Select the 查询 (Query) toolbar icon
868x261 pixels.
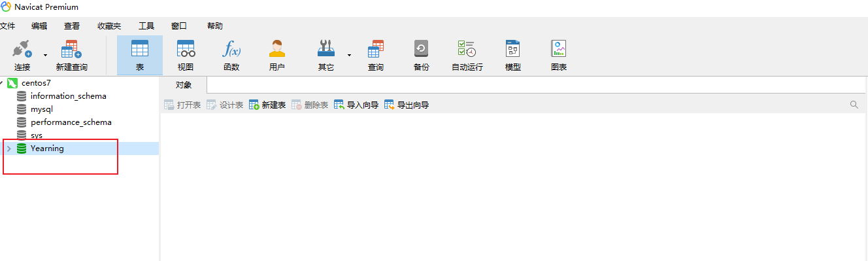point(376,55)
